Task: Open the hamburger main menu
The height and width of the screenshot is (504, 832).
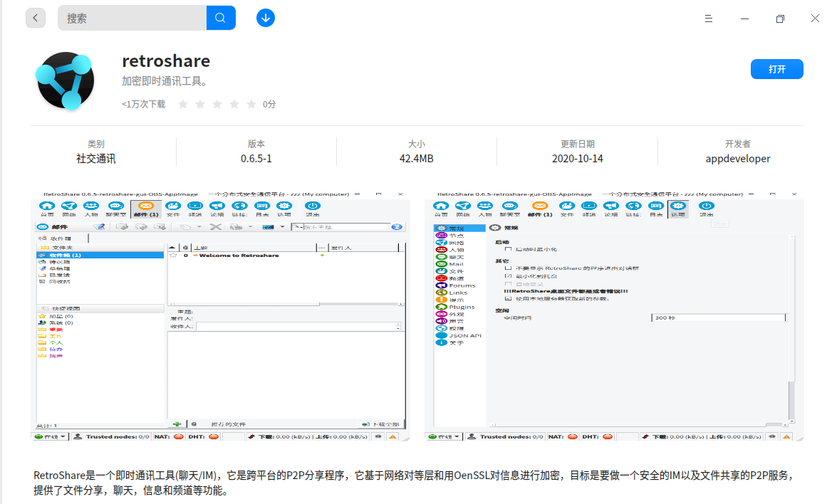Action: pyautogui.click(x=708, y=19)
